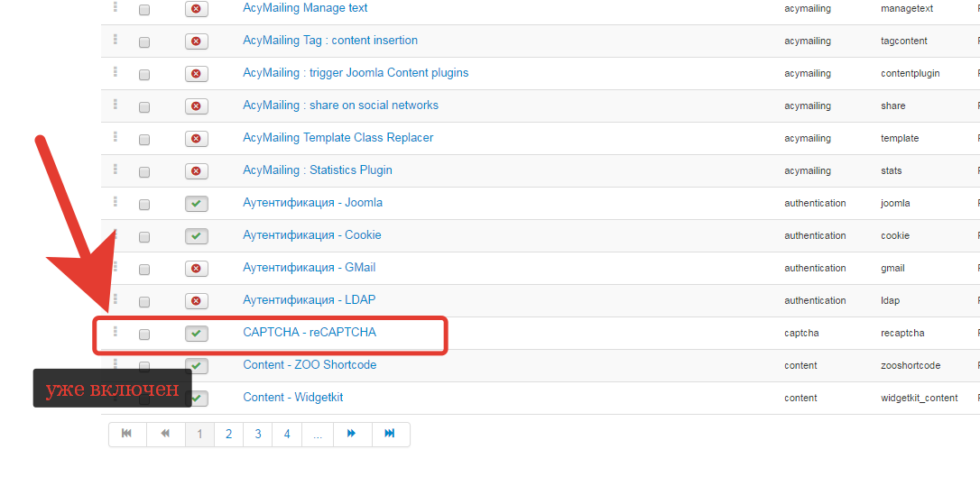Open the Аутентификация - LDAP plugin
Screen dimensions: 980x486
pyautogui.click(x=310, y=300)
